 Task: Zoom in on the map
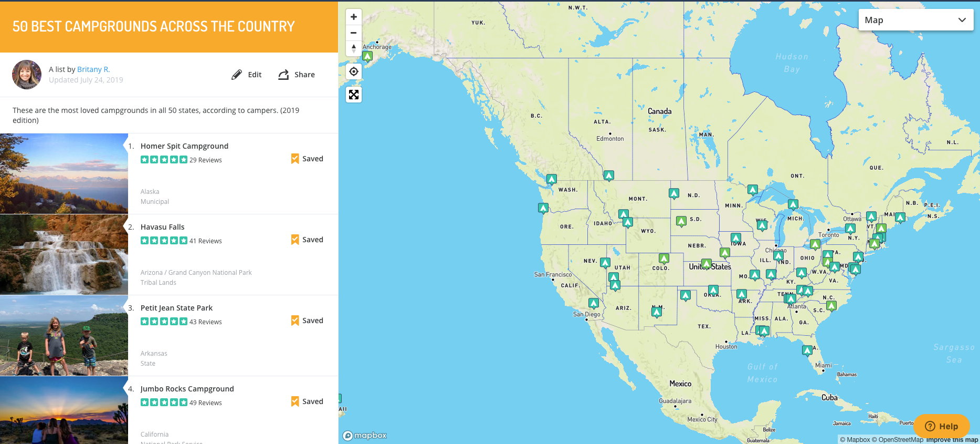(354, 17)
